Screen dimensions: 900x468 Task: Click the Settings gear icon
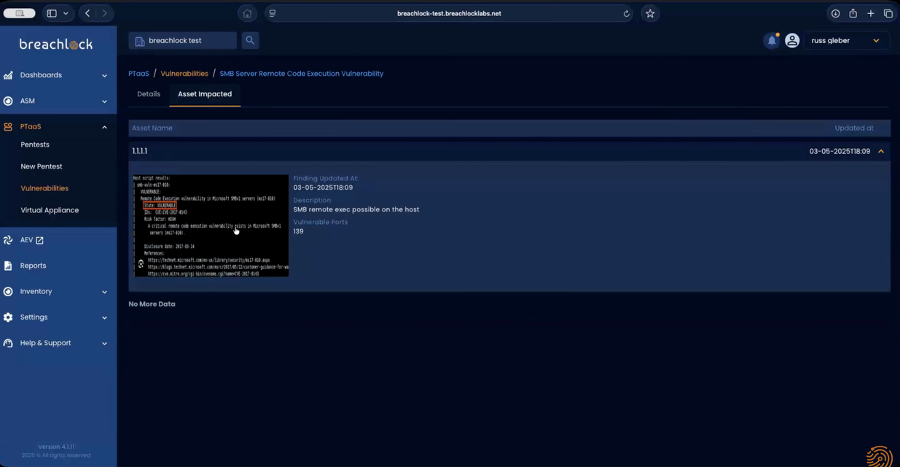point(8,317)
